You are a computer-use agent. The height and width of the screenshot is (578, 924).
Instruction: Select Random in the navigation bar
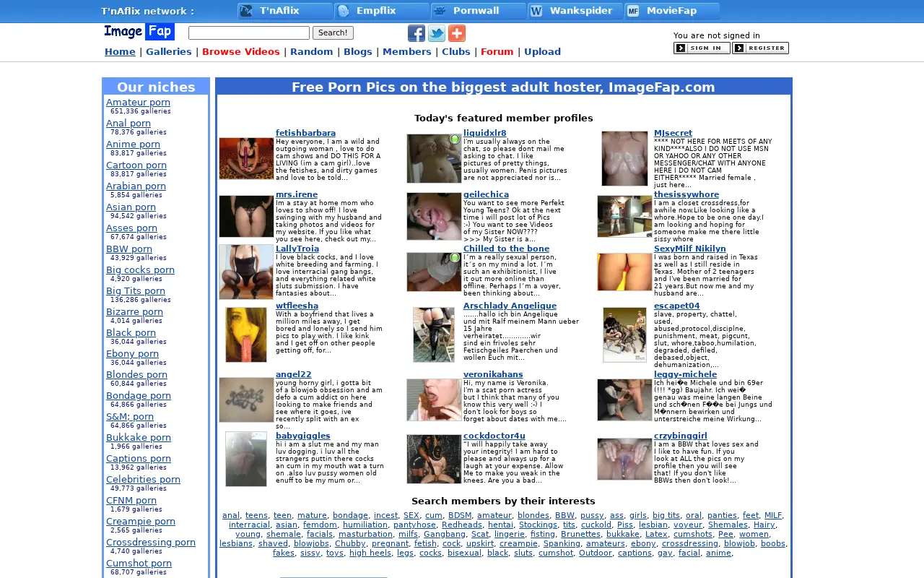point(312,52)
